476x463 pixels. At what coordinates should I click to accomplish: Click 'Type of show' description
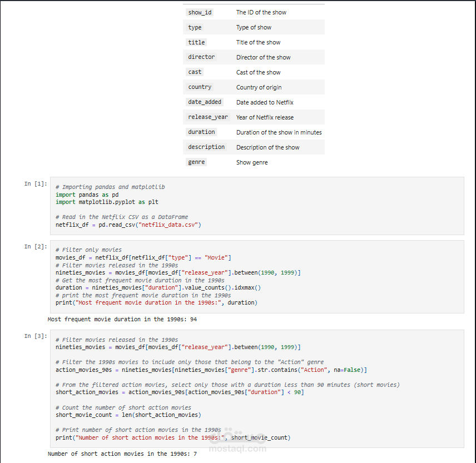254,27
